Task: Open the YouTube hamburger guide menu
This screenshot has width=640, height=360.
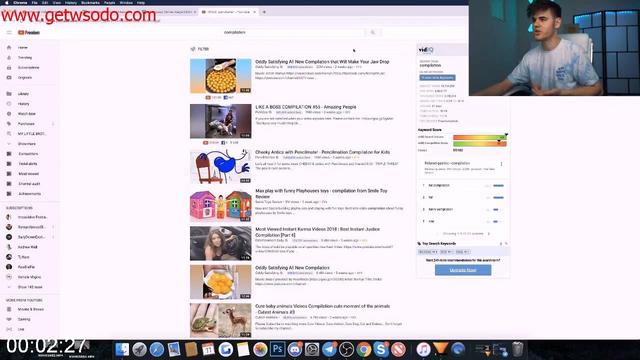Action: (9, 32)
